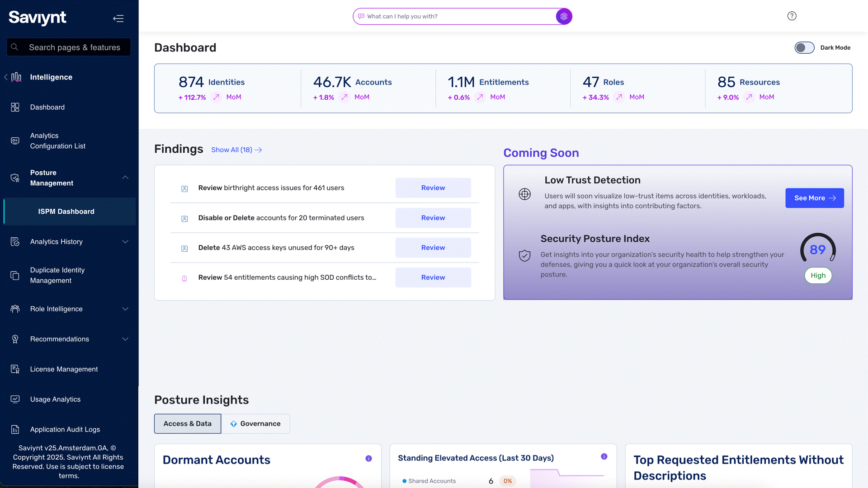Click the High posture rating badge
The image size is (868, 488).
818,276
